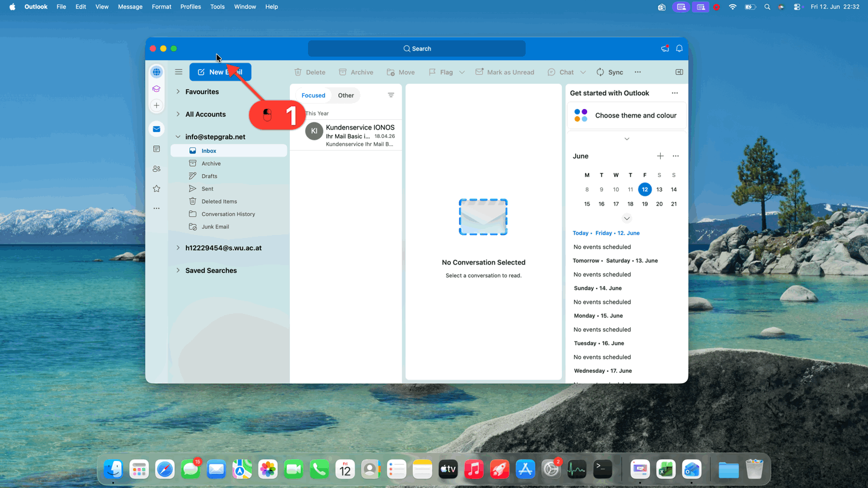Add account with sidebar plus icon
Screen dimensions: 868x488
[x=157, y=105]
